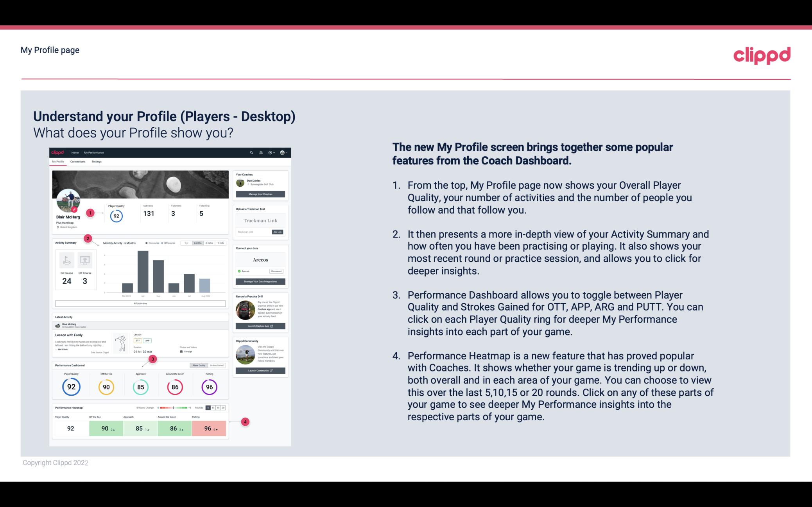Viewport: 812px width, 507px height.
Task: Switch to the Settings tab
Action: tap(97, 162)
